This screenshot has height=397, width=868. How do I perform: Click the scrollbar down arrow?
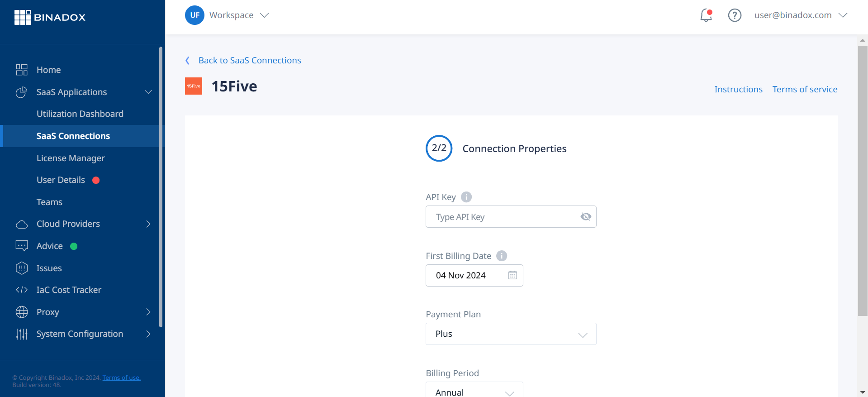coord(863,392)
